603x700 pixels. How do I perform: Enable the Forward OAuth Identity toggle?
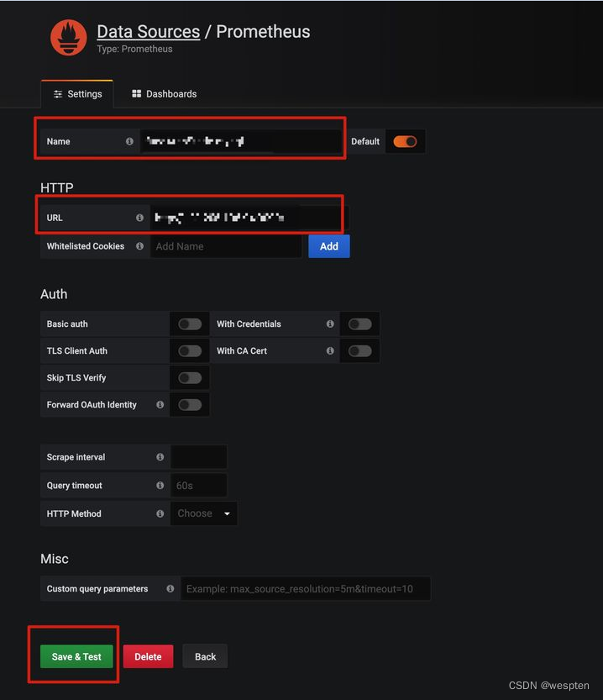[x=190, y=404]
